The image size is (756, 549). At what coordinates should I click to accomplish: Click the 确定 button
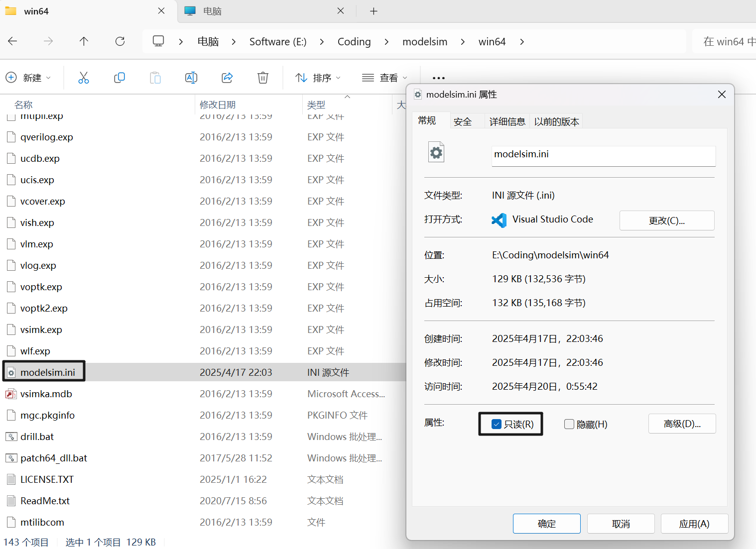[547, 524]
